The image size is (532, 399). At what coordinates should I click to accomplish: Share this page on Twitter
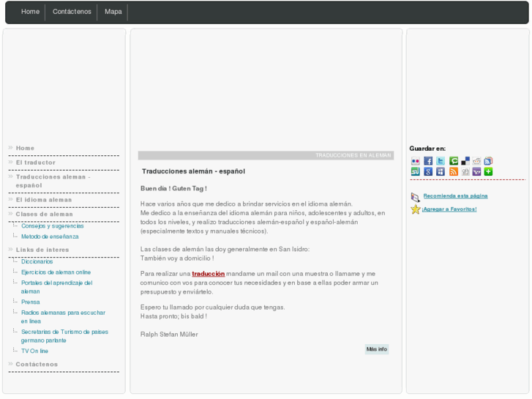pos(441,161)
